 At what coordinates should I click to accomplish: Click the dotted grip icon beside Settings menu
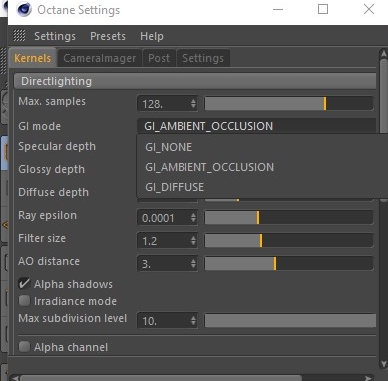point(19,35)
